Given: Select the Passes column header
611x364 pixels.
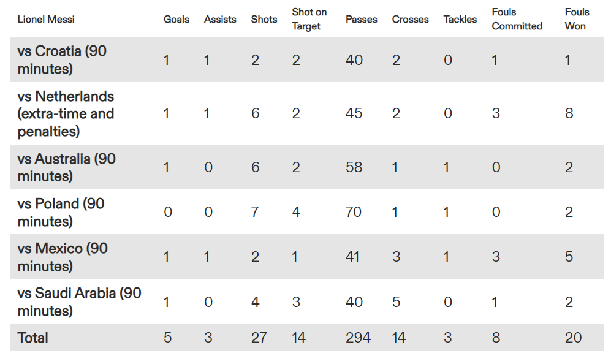Looking at the screenshot, I should click(x=361, y=20).
